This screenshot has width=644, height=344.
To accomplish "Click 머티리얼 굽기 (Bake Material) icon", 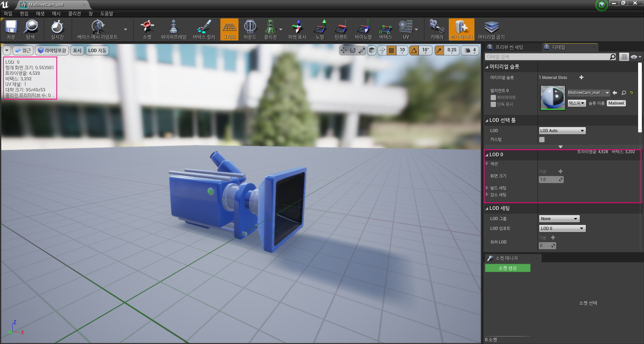I will (x=491, y=27).
